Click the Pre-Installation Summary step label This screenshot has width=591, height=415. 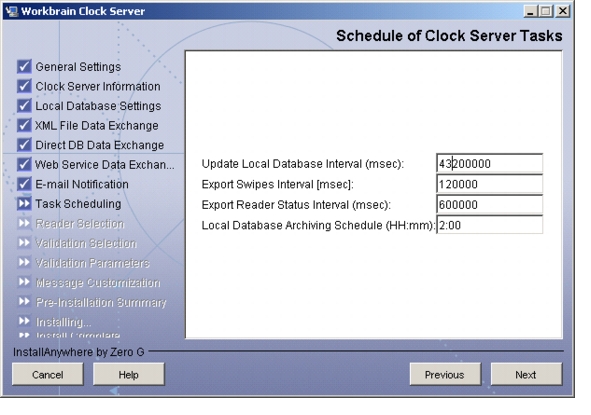tap(101, 302)
